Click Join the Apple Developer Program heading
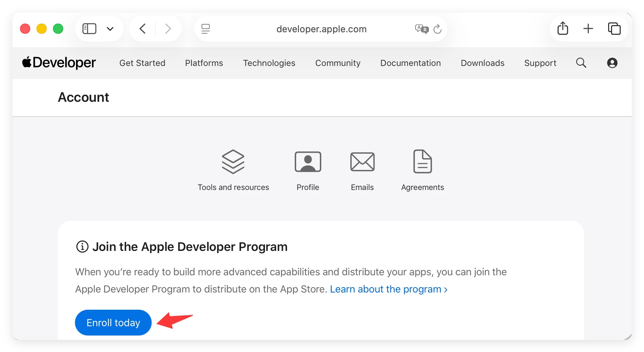Screen dimensions: 644x352 (190, 247)
